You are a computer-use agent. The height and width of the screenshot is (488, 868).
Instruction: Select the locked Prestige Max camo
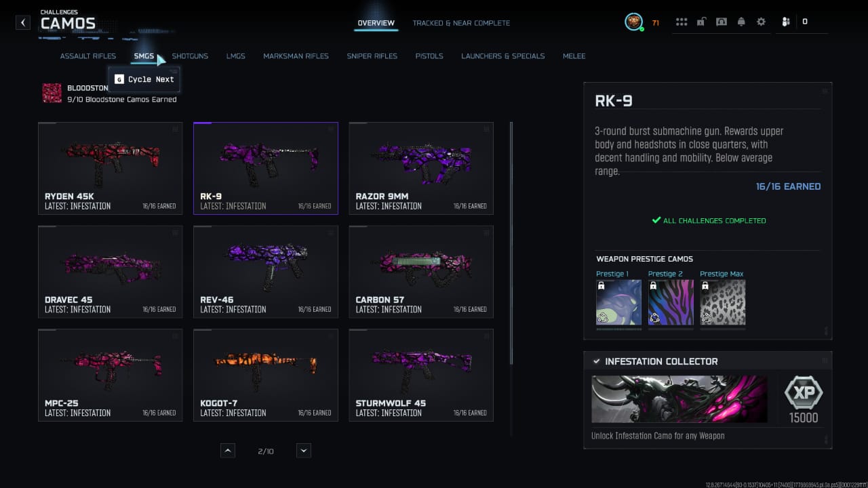(x=722, y=302)
